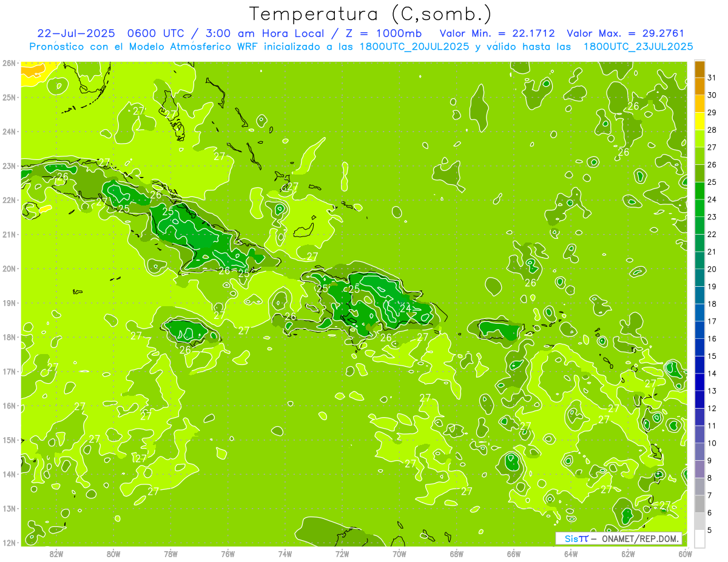Click the 64W longitude axis label

[571, 554]
